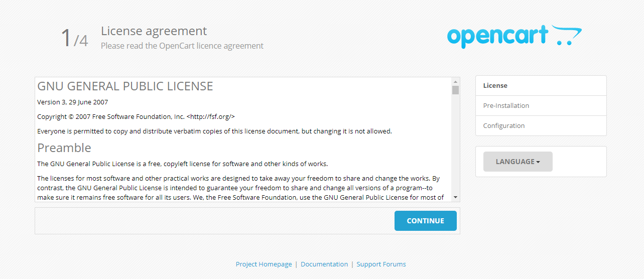
Task: Click the license scrollbar thumb
Action: (x=455, y=90)
